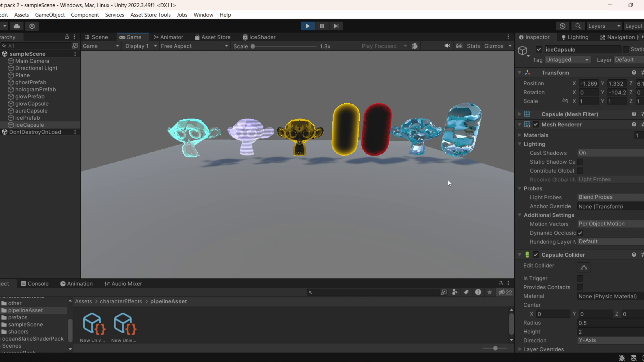Screen dimensions: 644x362
Task: Uncheck the Dynamic Occlusion checkbox
Action: pos(580,233)
